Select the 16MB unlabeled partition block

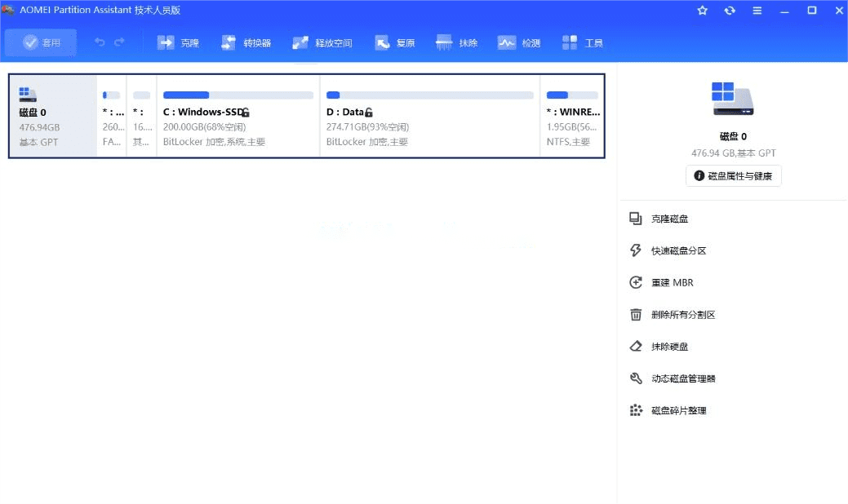click(142, 116)
